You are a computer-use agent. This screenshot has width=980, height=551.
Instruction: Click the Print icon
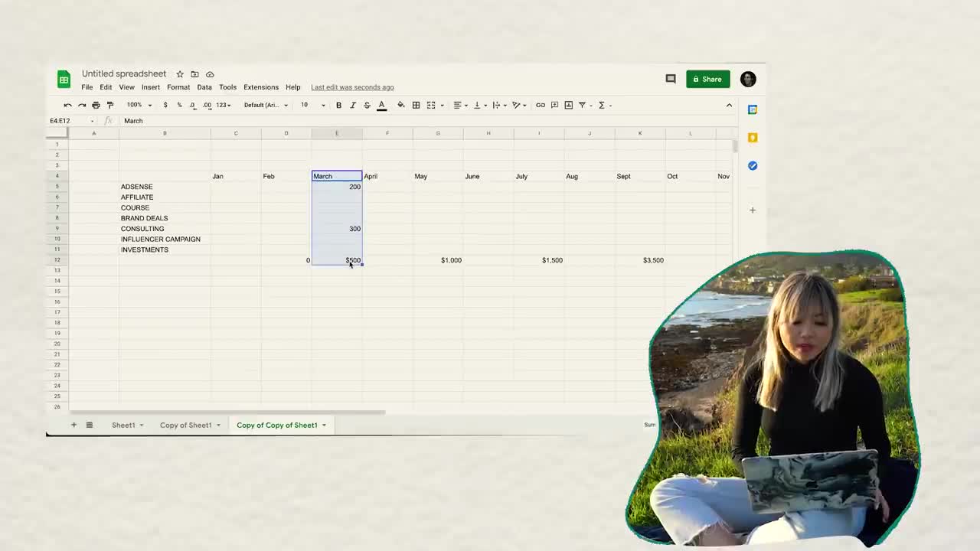[x=96, y=105]
